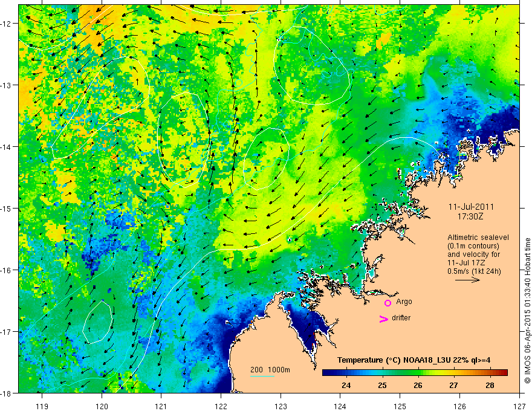The width and height of the screenshot is (532, 411).
Task: Click the drifter legend label
Action: tap(401, 318)
